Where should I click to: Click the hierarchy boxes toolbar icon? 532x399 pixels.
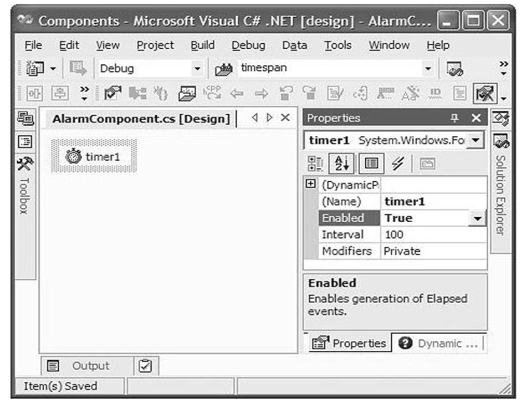(138, 93)
